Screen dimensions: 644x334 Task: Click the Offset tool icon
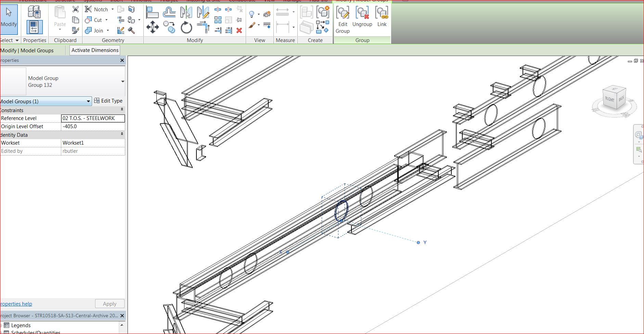click(x=169, y=13)
